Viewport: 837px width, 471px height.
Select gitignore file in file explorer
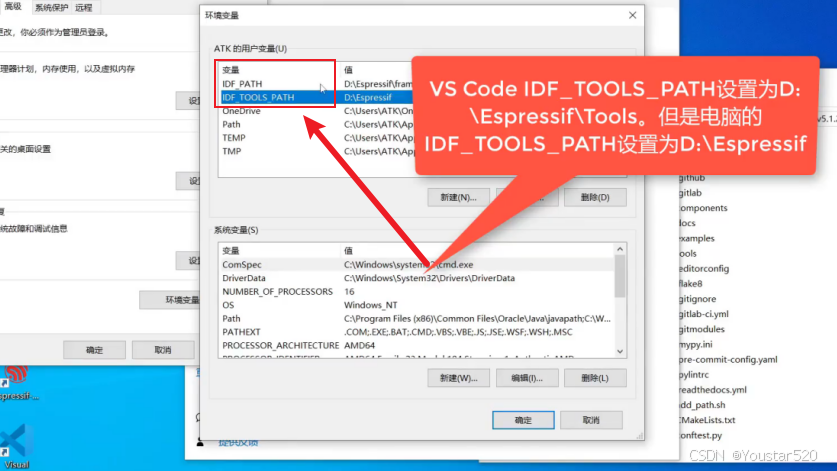(698, 299)
